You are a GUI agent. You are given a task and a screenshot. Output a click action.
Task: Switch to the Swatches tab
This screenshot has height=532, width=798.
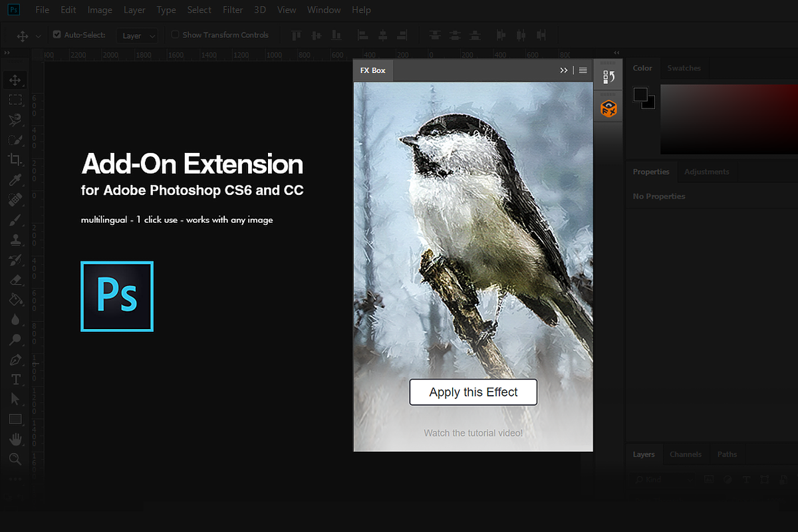coord(684,68)
